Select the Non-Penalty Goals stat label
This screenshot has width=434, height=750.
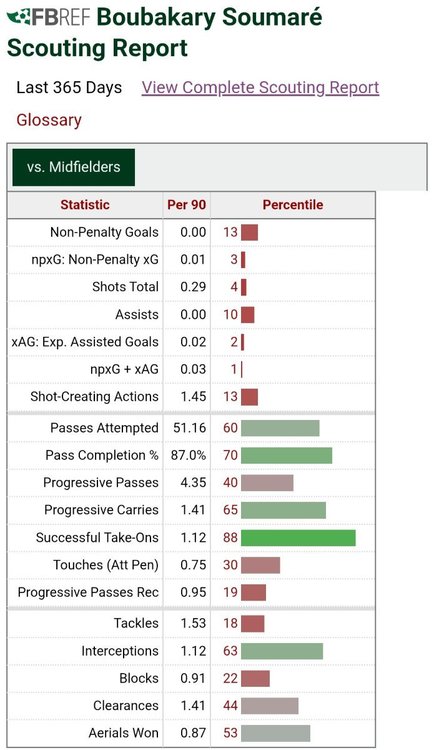click(104, 232)
